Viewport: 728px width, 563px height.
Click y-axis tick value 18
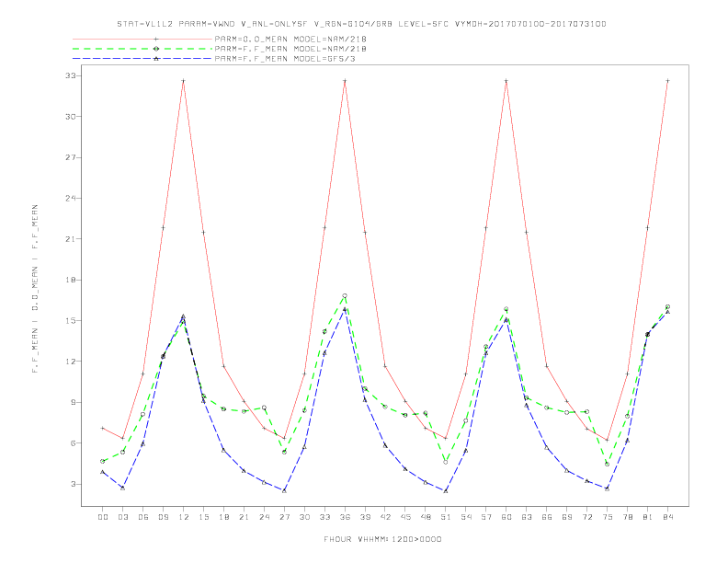70,280
